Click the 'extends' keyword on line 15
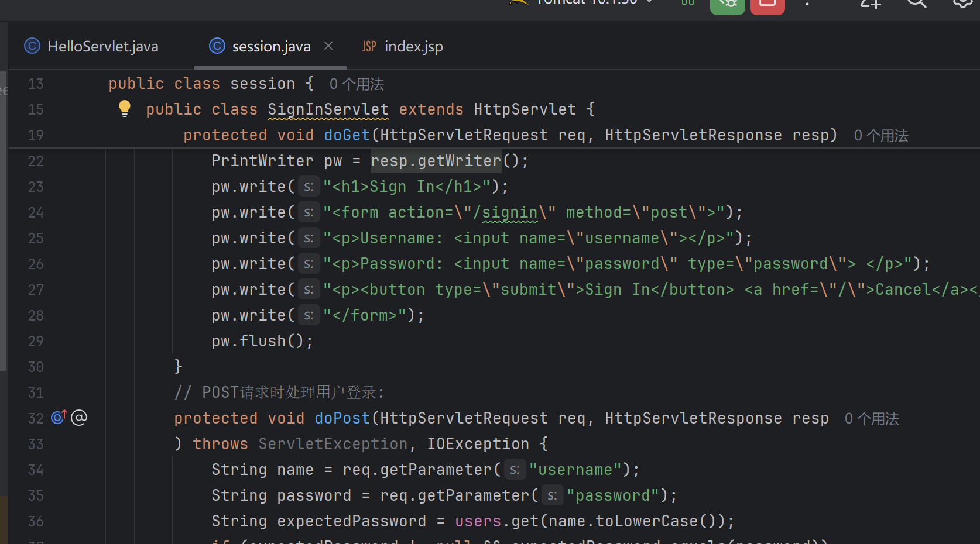980x544 pixels. (x=431, y=109)
